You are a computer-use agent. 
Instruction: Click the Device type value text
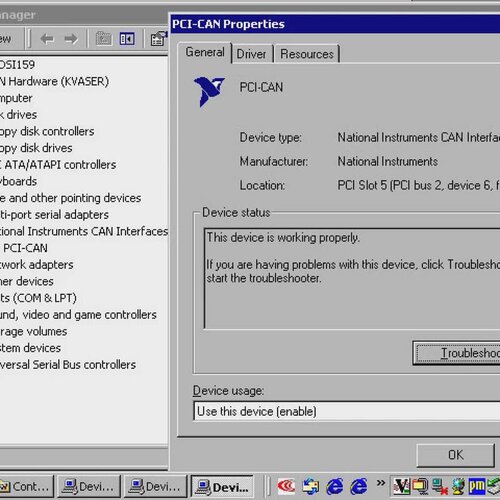419,137
